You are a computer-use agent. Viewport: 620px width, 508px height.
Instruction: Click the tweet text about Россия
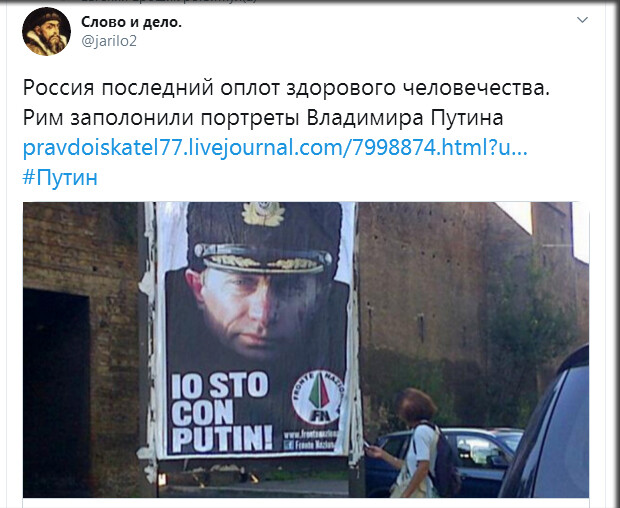coord(286,88)
